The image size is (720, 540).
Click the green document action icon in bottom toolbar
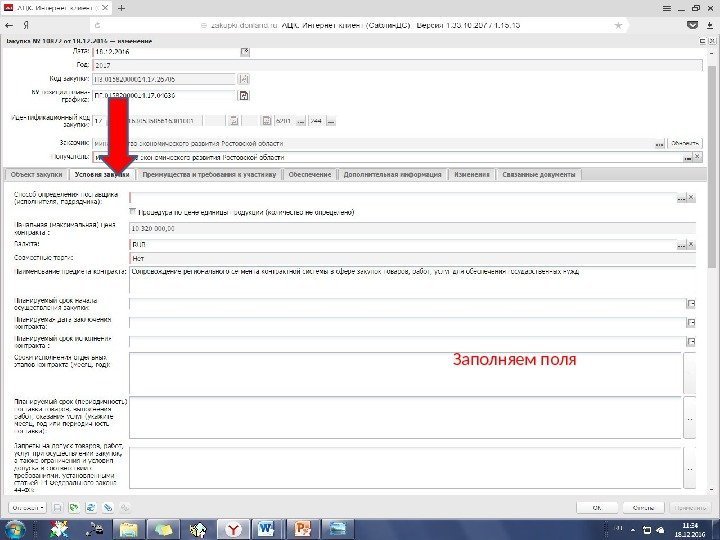point(73,507)
